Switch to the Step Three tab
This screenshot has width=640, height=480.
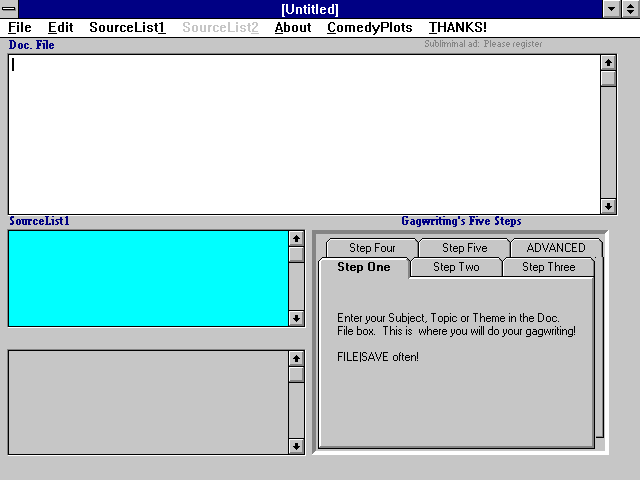tap(548, 267)
